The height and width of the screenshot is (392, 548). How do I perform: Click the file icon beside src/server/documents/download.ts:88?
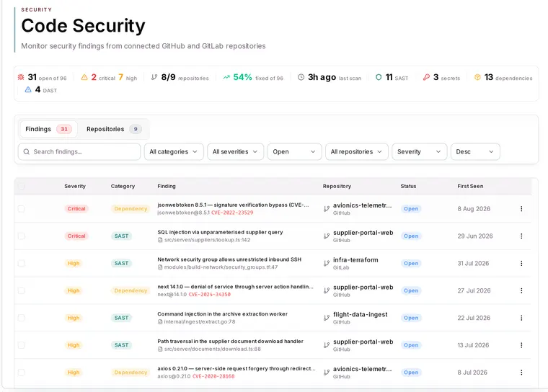point(160,349)
